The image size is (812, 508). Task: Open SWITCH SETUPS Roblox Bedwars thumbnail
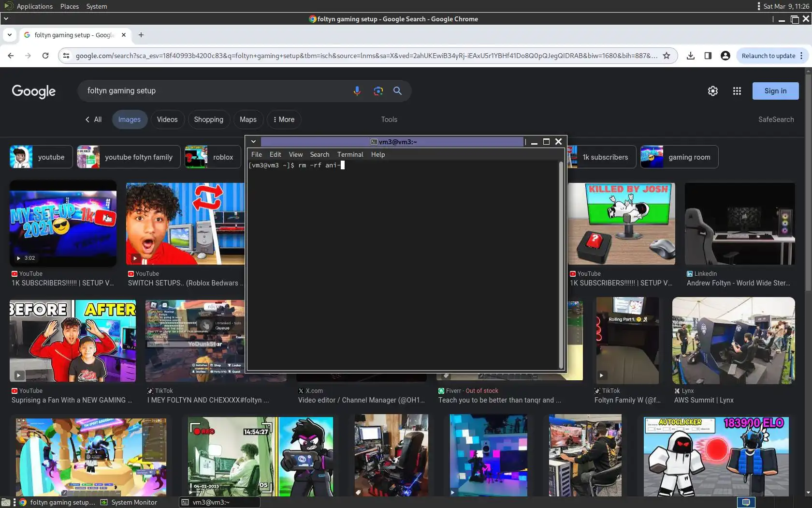[x=186, y=224]
